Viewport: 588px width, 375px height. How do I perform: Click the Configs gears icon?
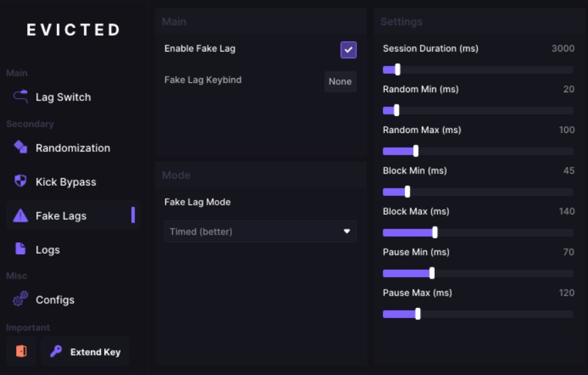click(20, 299)
